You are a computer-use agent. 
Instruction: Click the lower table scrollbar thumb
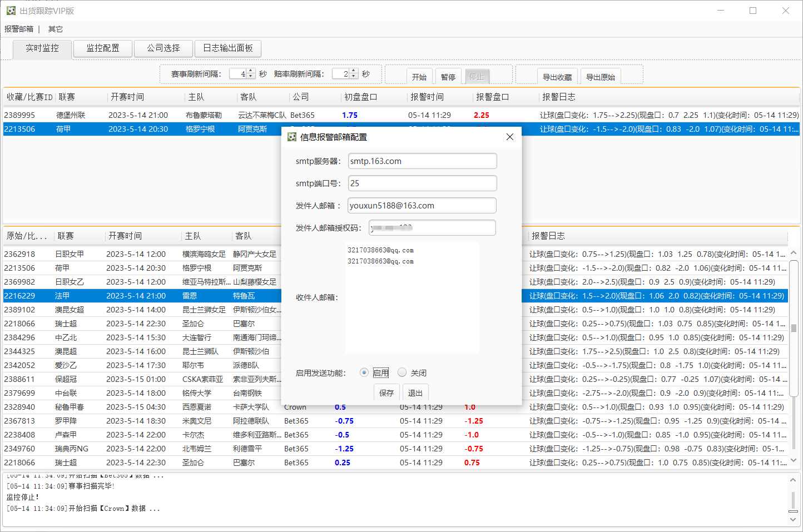point(794,328)
